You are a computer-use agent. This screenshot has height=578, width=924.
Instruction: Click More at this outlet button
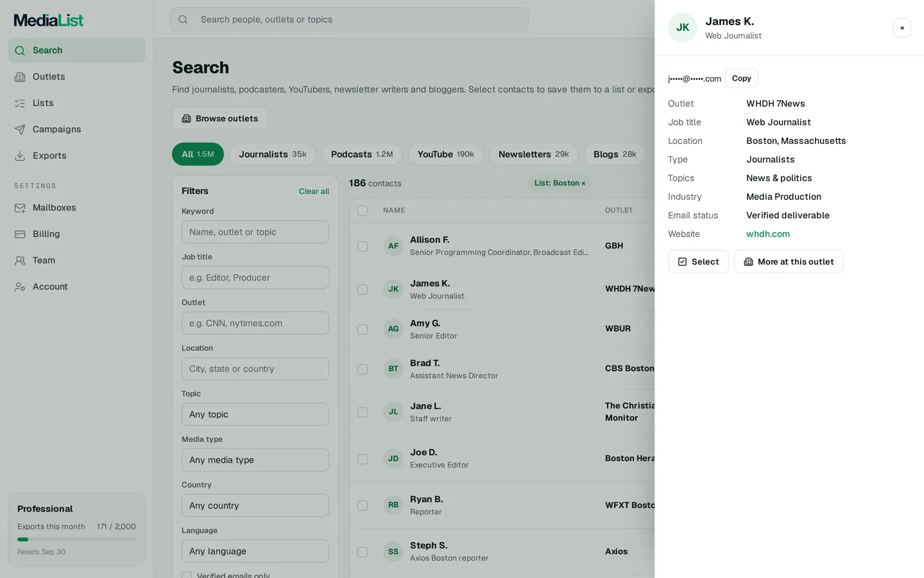tap(789, 261)
